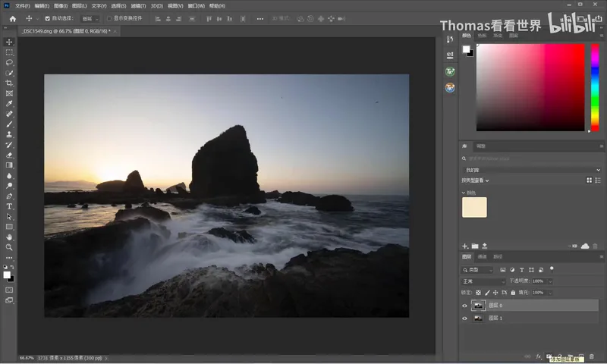Toggle lock all (padlock) in the Layers panel
This screenshot has height=364, width=607.
click(x=513, y=293)
